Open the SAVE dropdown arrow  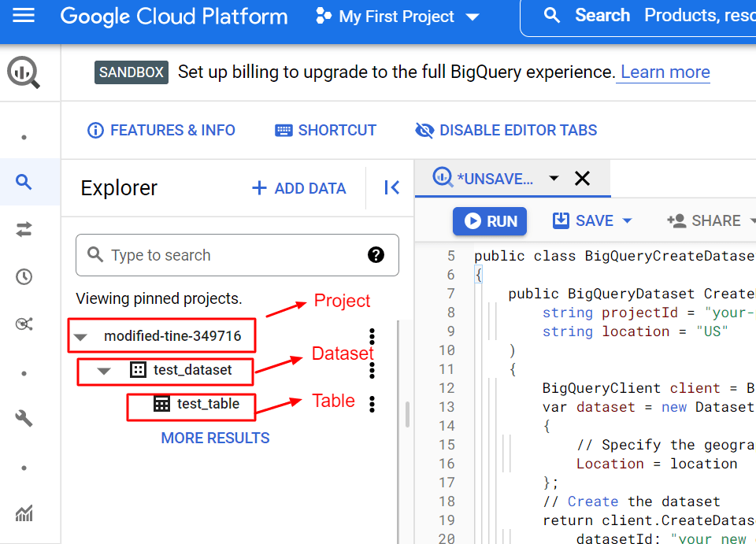tap(627, 220)
